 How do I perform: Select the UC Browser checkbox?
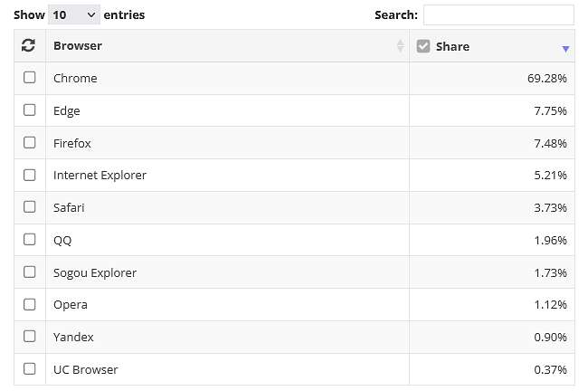(30, 369)
